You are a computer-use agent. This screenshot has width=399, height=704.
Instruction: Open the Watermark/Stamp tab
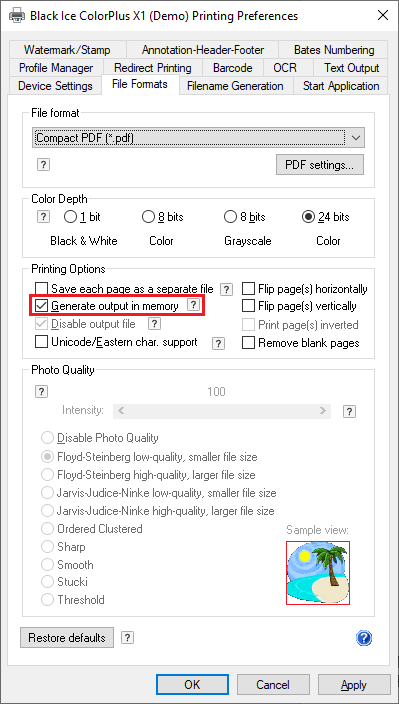[67, 50]
